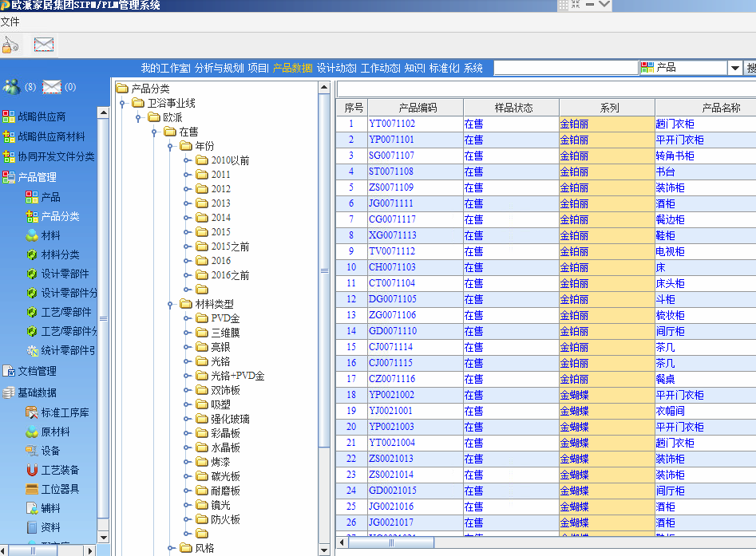This screenshot has width=756, height=556.
Task: Click the 设备 sidebar icon
Action: 32,451
